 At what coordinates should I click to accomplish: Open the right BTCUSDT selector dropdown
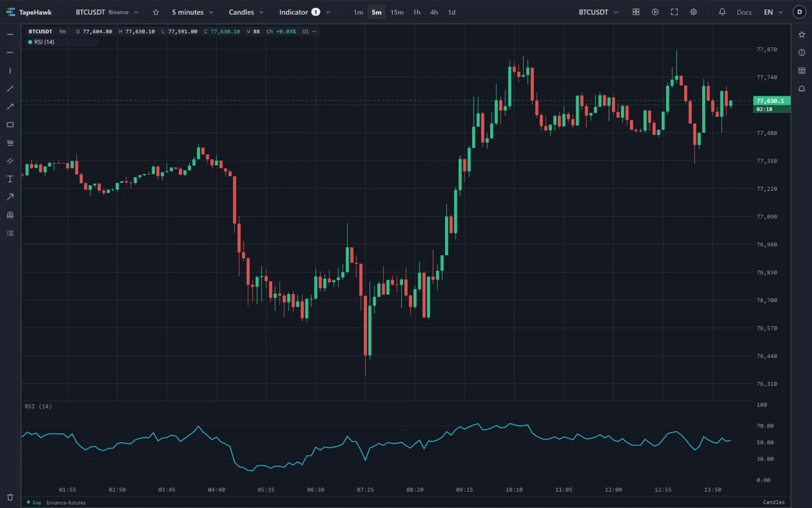tap(599, 12)
